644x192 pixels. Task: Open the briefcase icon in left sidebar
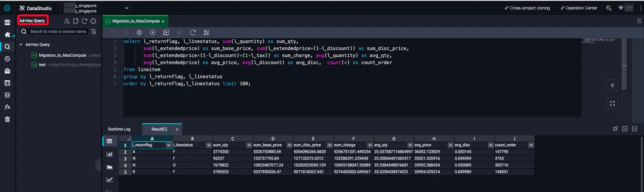[7, 71]
